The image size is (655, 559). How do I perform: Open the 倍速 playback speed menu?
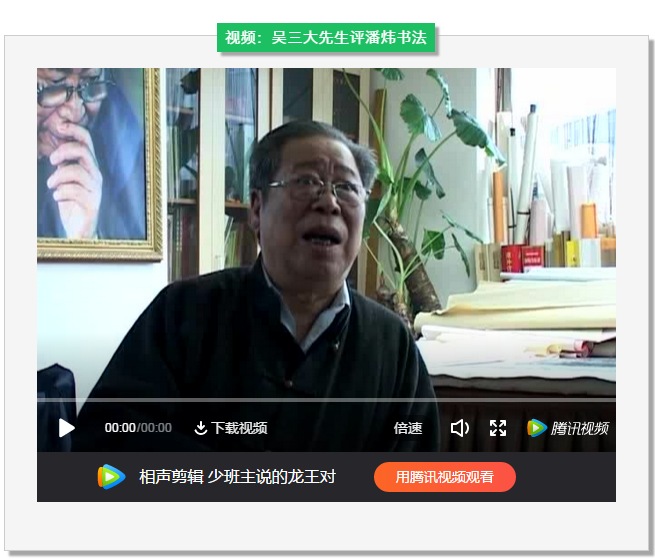click(408, 428)
